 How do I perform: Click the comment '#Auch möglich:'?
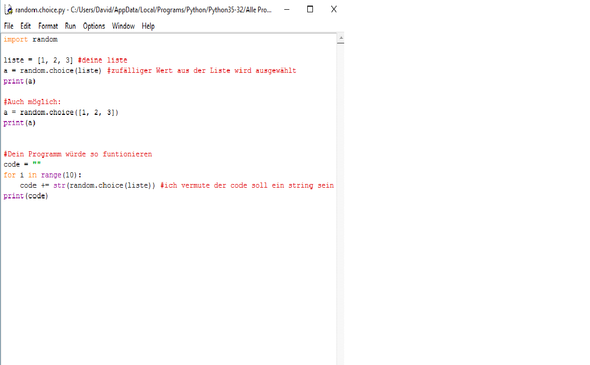pos(32,102)
